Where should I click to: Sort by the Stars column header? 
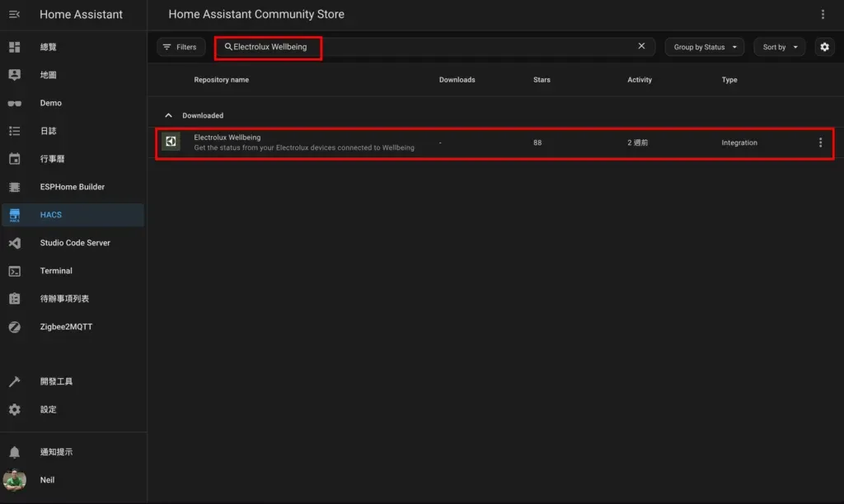542,80
